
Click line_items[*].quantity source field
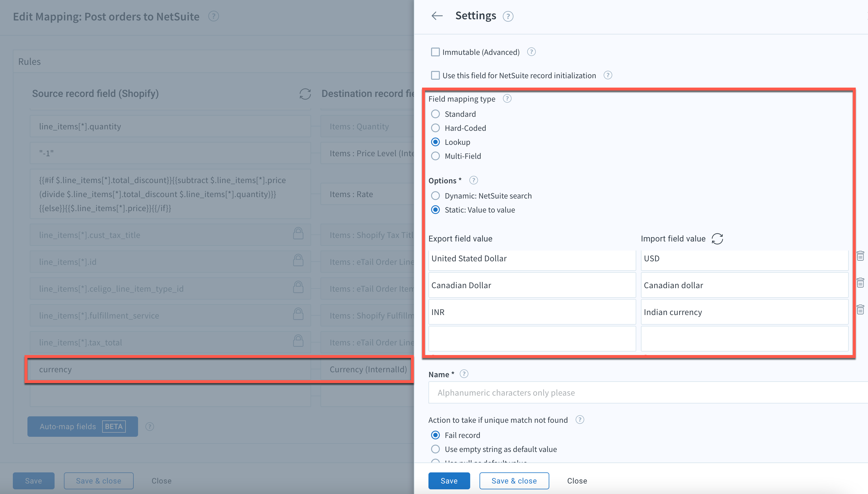pos(170,126)
